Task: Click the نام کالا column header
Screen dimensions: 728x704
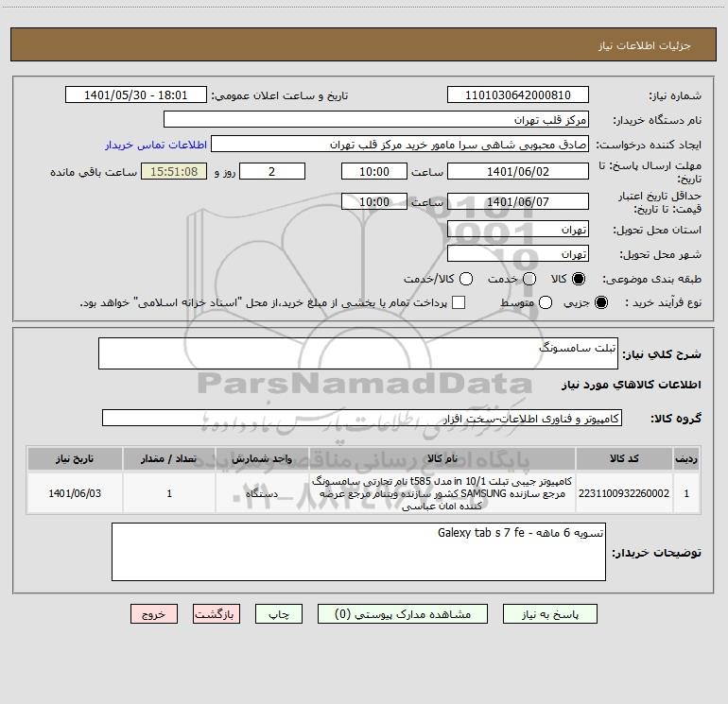Action: tap(442, 458)
